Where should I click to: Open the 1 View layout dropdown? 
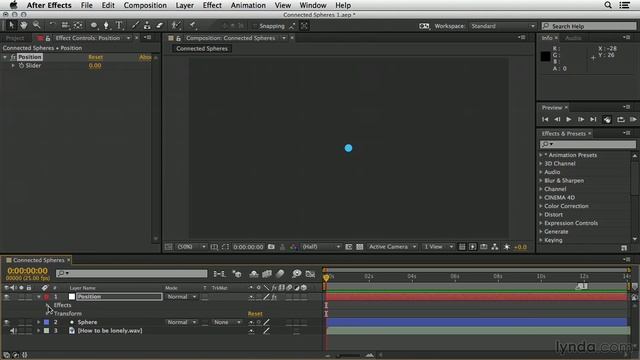(438, 247)
